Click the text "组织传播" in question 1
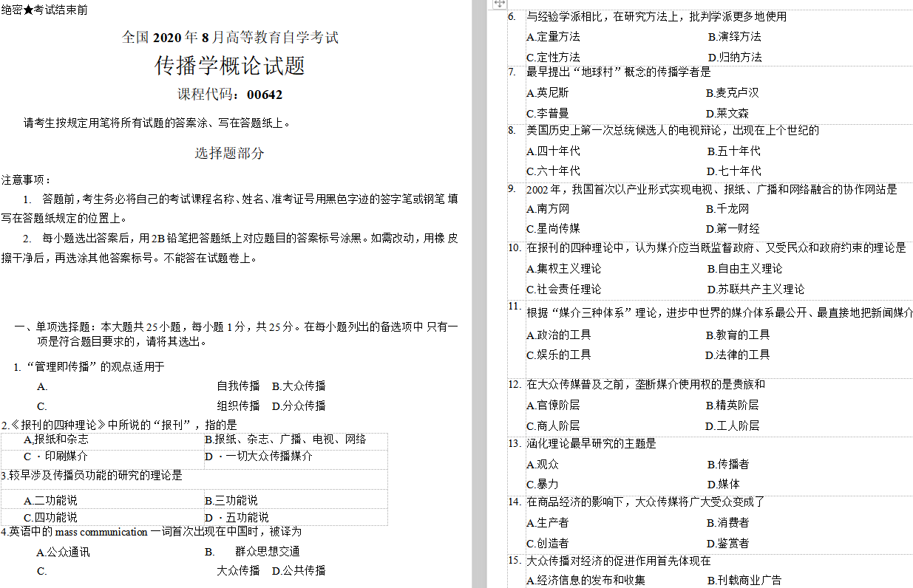This screenshot has width=913, height=588. click(x=238, y=406)
